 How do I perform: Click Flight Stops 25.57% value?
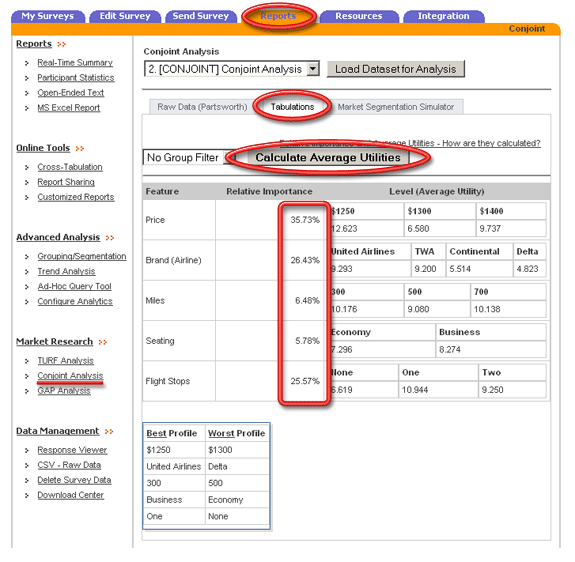305,381
